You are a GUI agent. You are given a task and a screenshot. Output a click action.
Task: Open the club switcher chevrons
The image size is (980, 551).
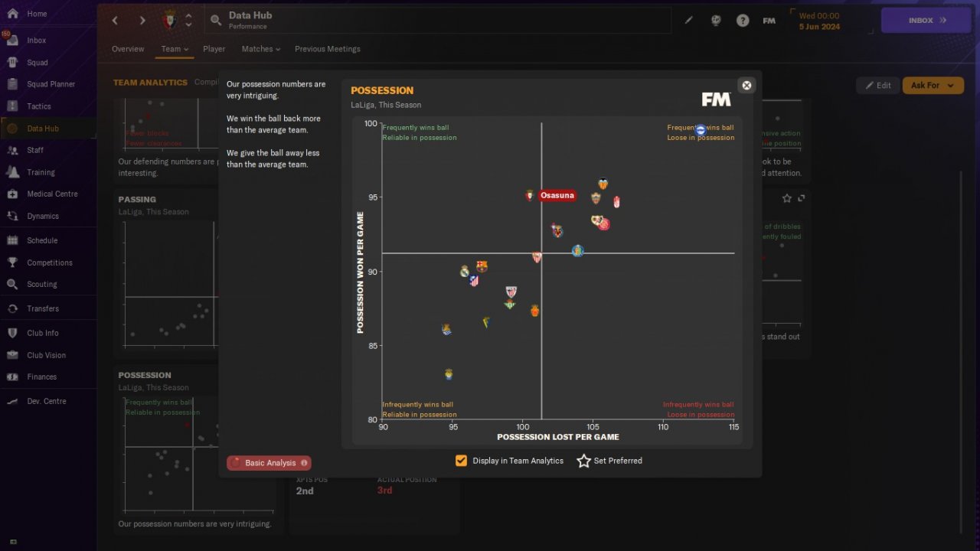point(188,21)
